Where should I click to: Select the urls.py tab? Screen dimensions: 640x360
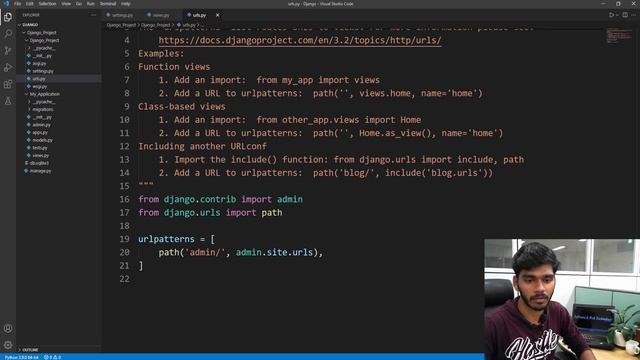click(x=198, y=15)
